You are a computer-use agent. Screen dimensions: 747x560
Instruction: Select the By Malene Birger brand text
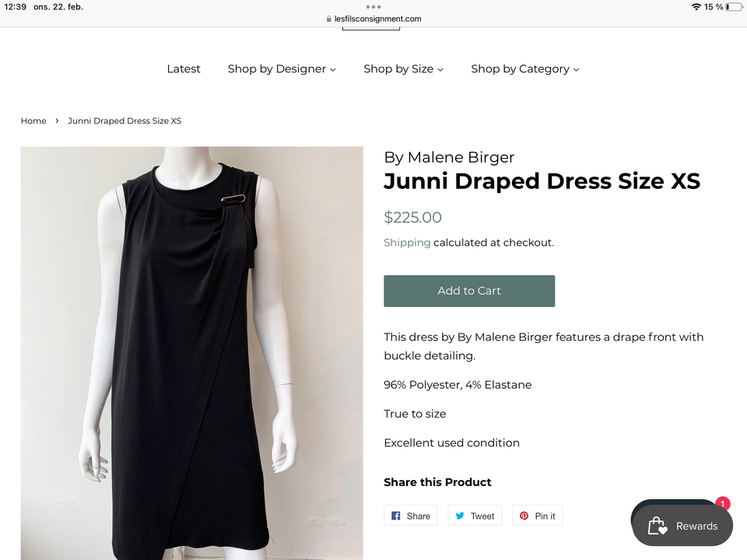coord(449,157)
